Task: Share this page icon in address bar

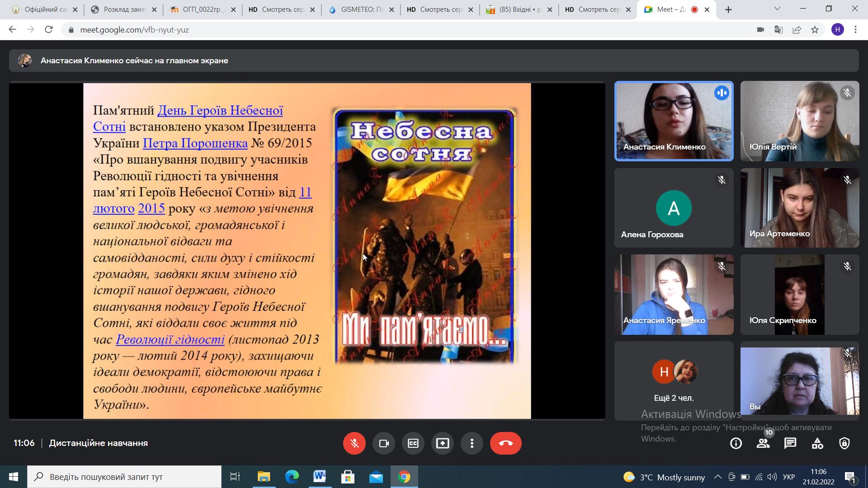Action: 797,30
